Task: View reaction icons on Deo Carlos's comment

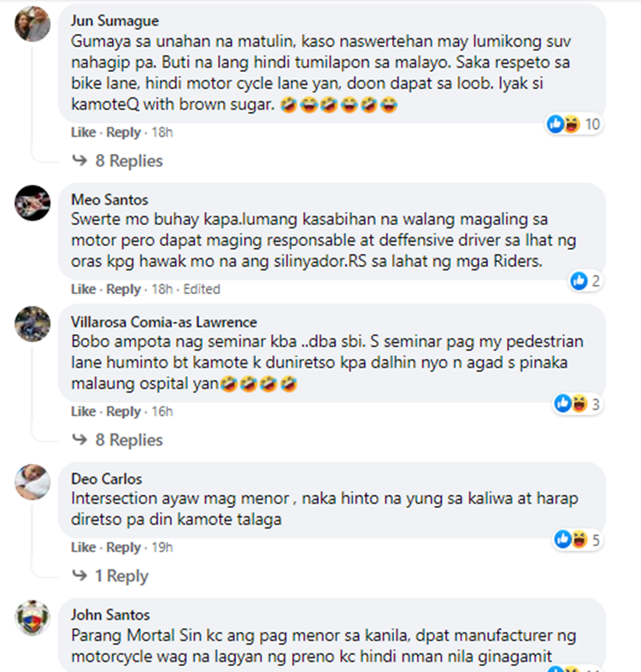Action: pos(578,539)
